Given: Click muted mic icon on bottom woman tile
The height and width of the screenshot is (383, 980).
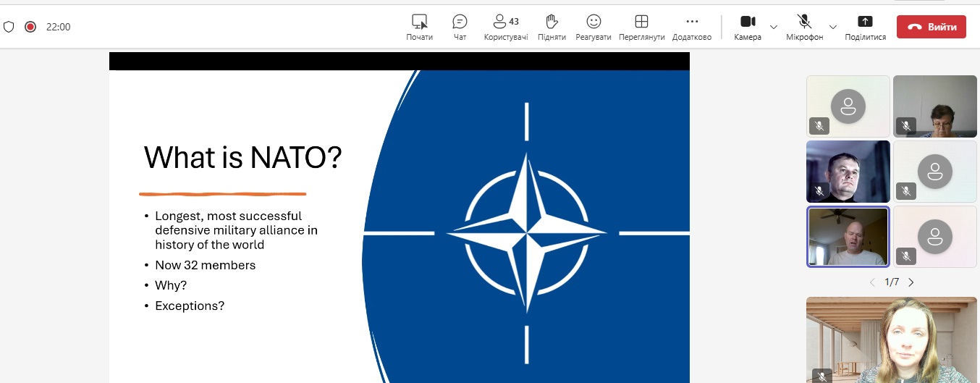Looking at the screenshot, I should (x=821, y=376).
